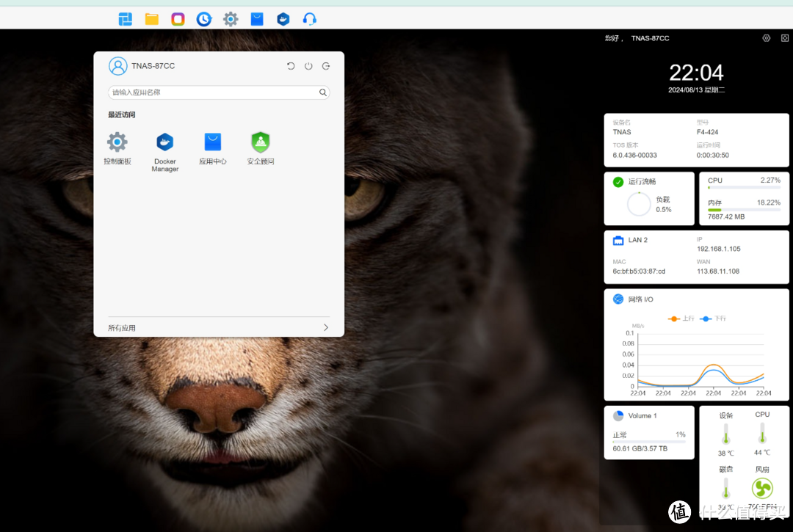Open 安全顾问 security advisor app

click(x=261, y=143)
